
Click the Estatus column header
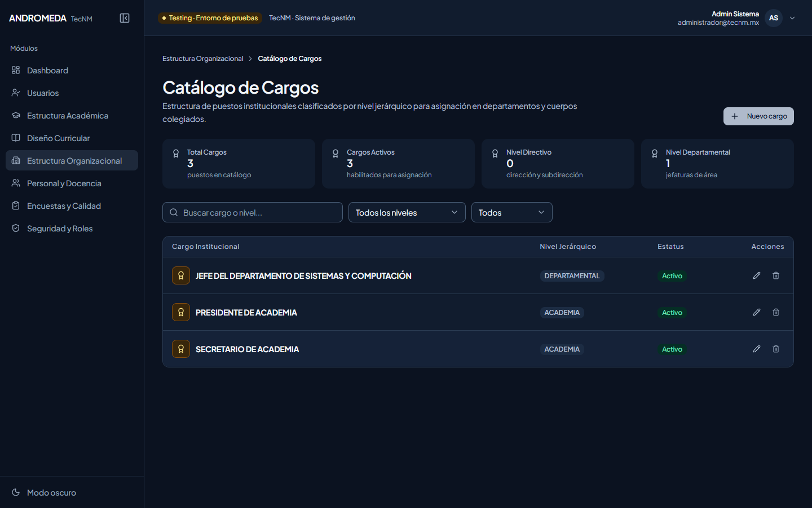coord(670,247)
